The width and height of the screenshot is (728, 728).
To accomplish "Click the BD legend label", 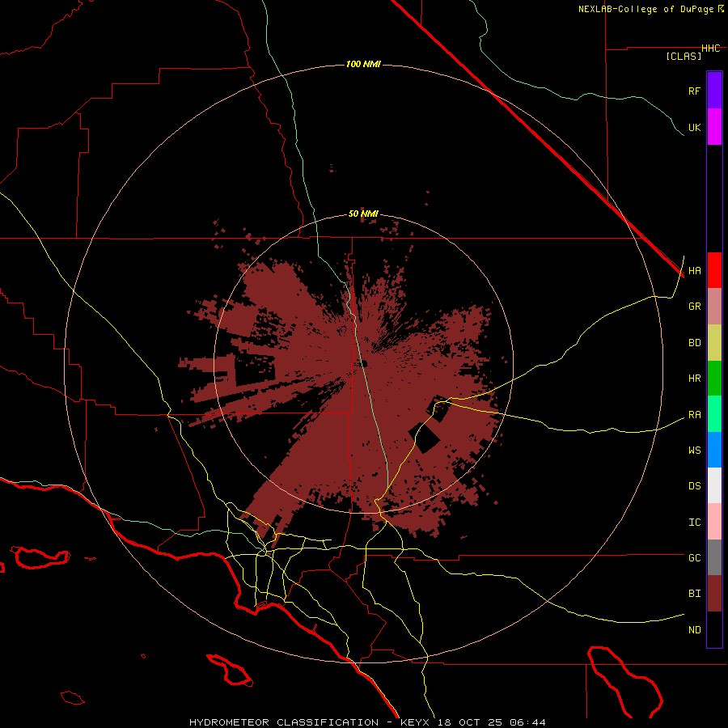I will coord(694,343).
